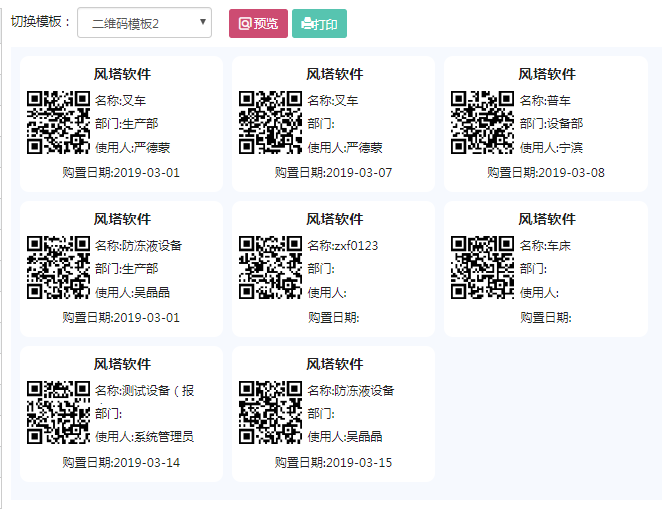Click 名称:普车 text
The image size is (662, 510).
[545, 100]
